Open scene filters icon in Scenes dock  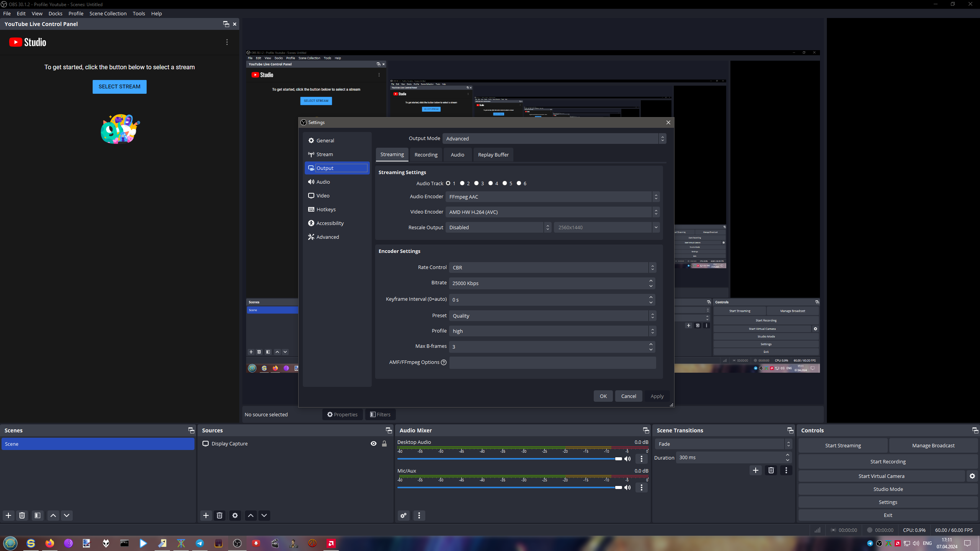[x=38, y=515]
